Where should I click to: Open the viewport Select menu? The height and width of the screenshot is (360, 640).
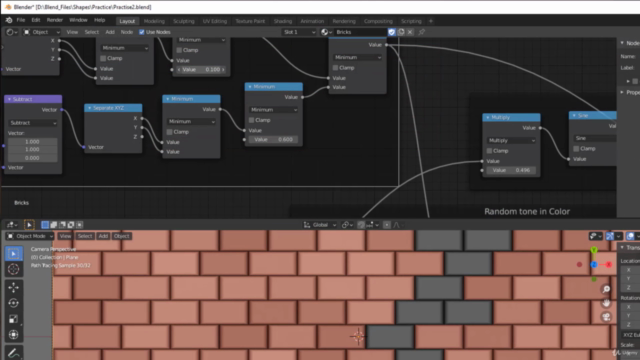85,236
